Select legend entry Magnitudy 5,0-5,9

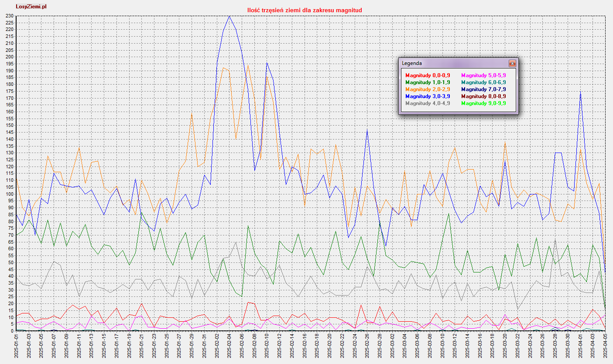(483, 75)
